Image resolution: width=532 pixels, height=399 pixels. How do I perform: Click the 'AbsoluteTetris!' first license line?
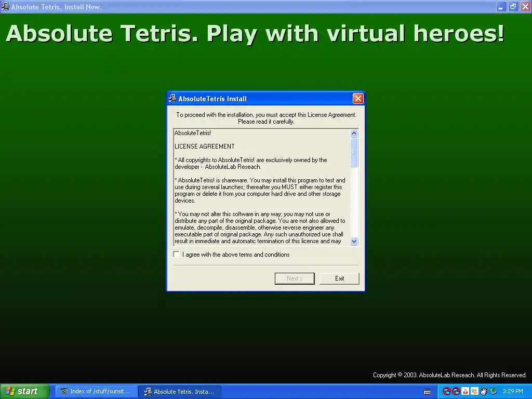(x=192, y=133)
